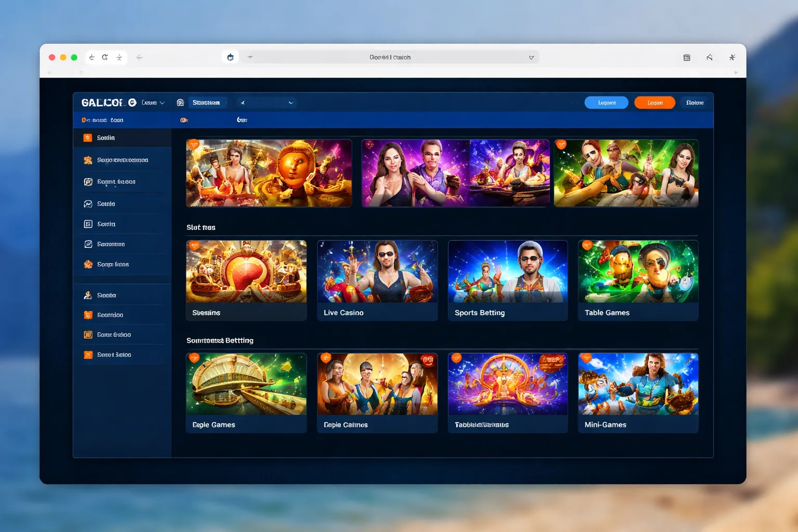
Task: Open the Sports Betting card
Action: [x=508, y=281]
